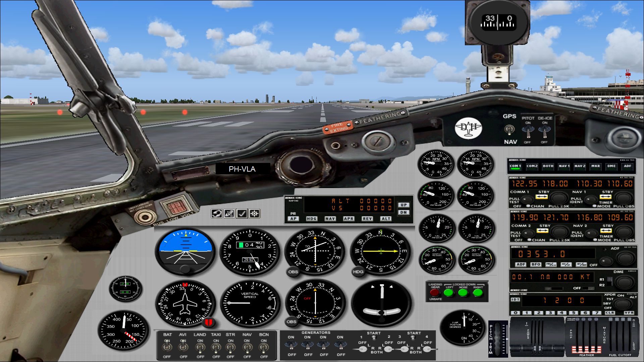644x362 pixels.
Task: Turn the transponder XPDR mode knob
Action: pos(623,304)
